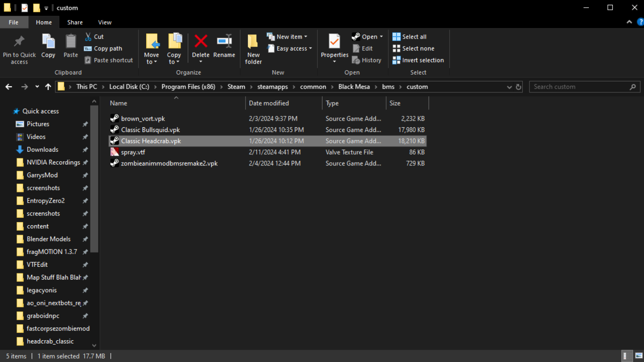Expand the address bar history dropdown
The image size is (644, 362).
[509, 87]
